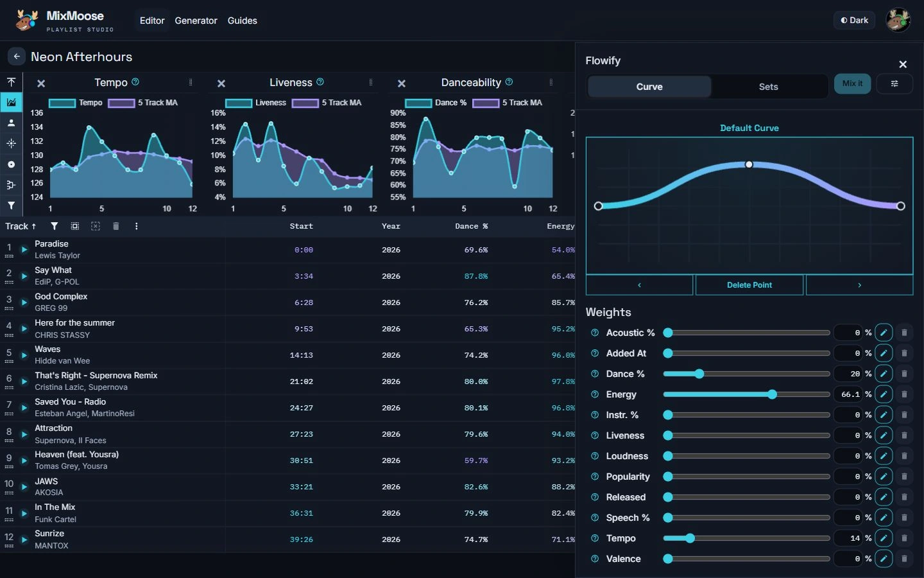Viewport: 924px width, 578px height.
Task: Sort by the Track column header
Action: pos(21,226)
